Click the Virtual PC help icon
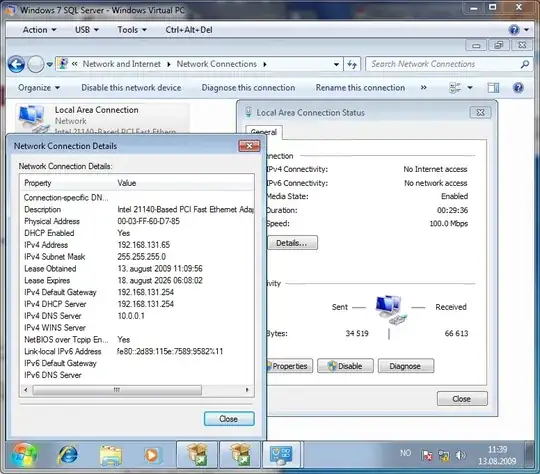This screenshot has width=540, height=474. coord(514,30)
